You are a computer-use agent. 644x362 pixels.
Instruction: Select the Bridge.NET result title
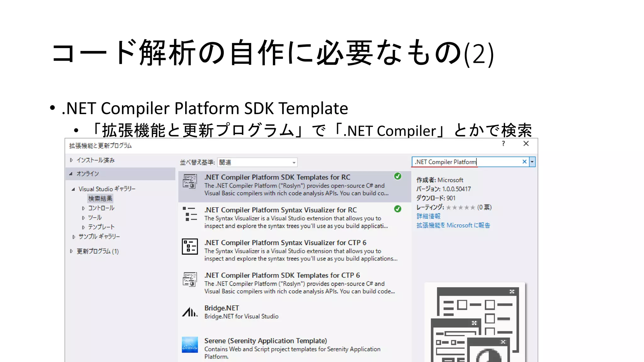pyautogui.click(x=222, y=308)
